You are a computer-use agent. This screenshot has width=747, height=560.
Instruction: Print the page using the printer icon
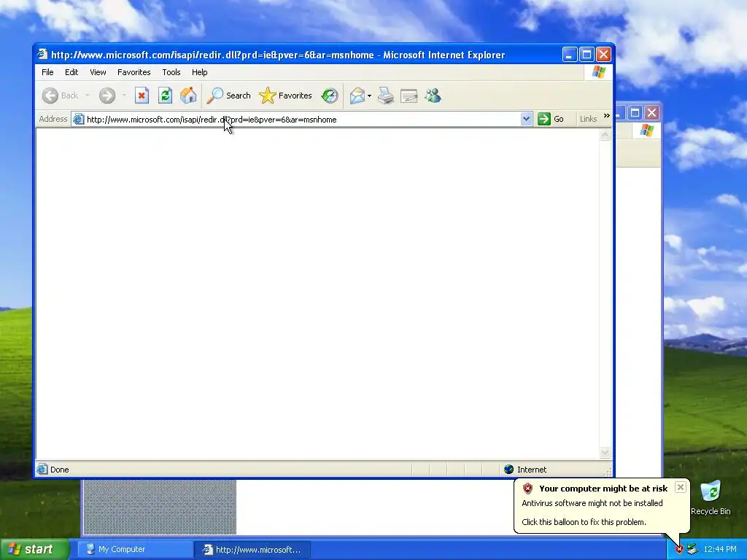[385, 96]
